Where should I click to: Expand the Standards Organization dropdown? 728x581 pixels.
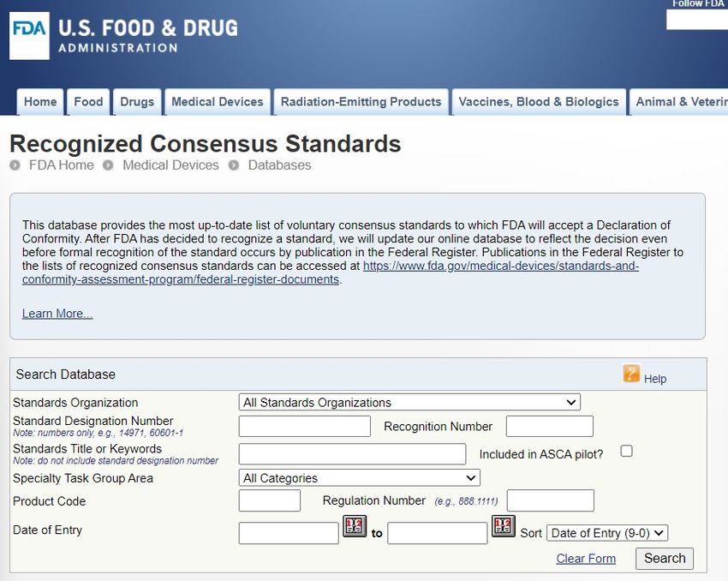pos(409,402)
